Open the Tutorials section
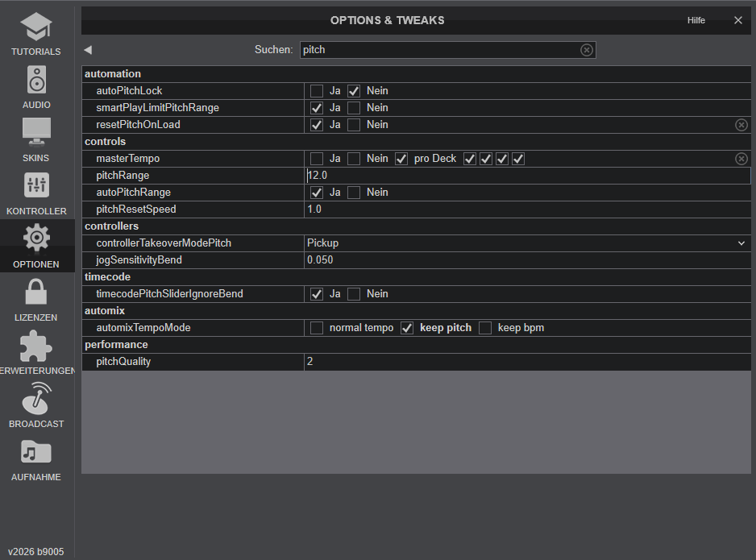 tap(36, 34)
